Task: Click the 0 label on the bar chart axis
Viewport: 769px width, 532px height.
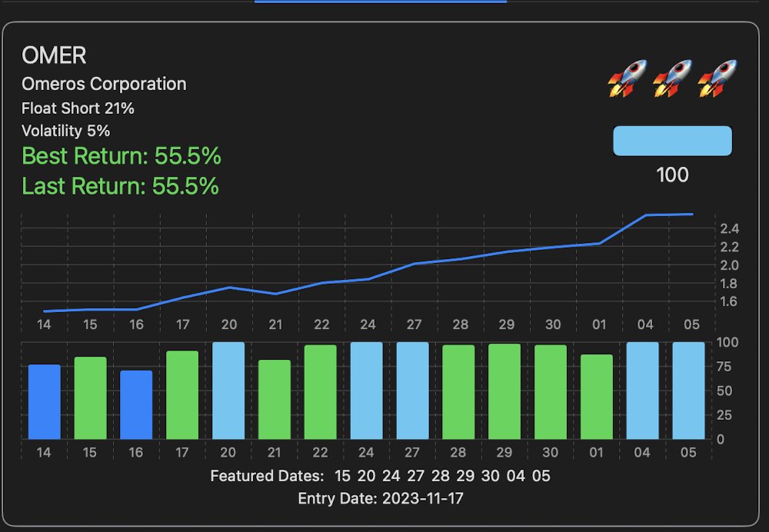Action: (720, 439)
